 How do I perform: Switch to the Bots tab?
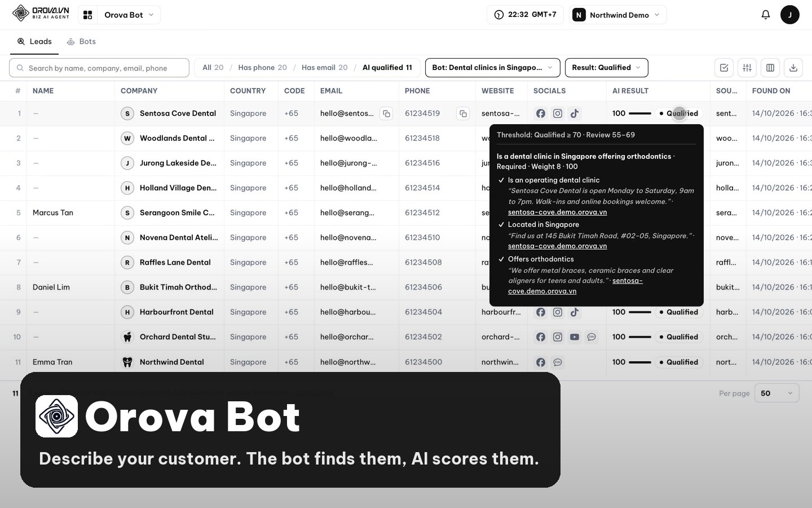click(81, 42)
